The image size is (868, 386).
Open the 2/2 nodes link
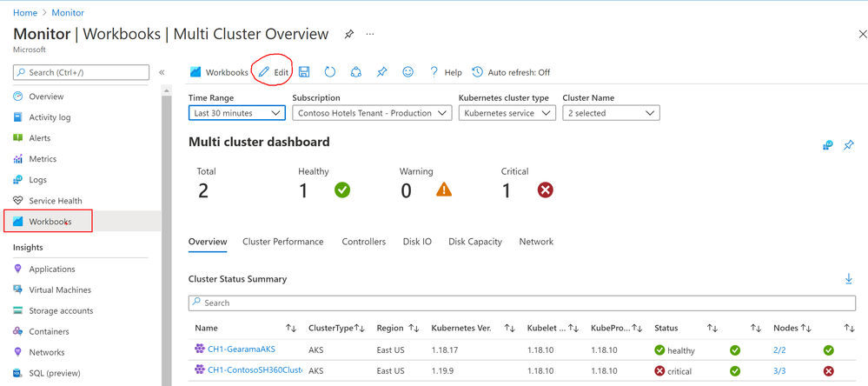click(x=780, y=350)
